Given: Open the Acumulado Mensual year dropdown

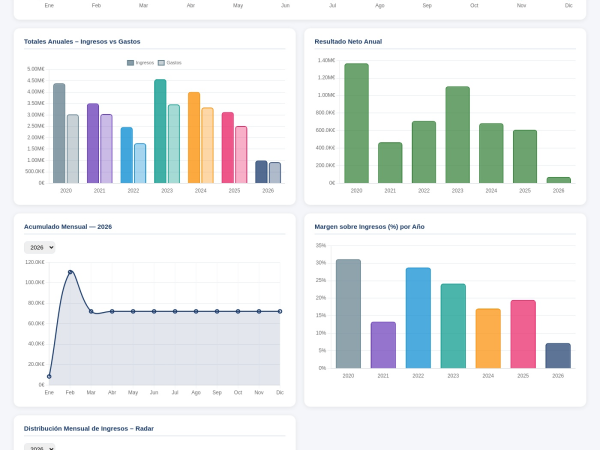Looking at the screenshot, I should 39,247.
